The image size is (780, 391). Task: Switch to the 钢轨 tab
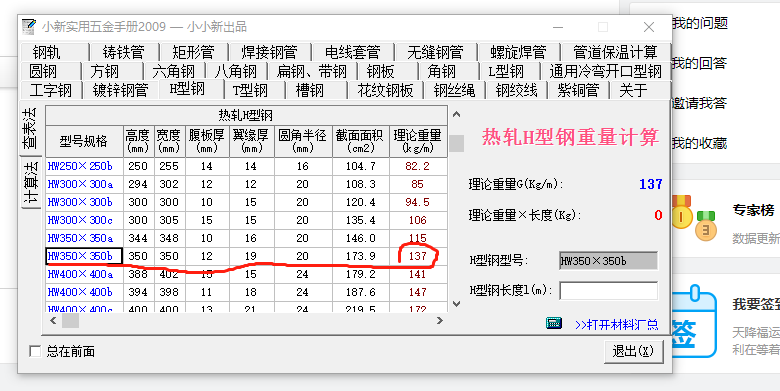(53, 52)
